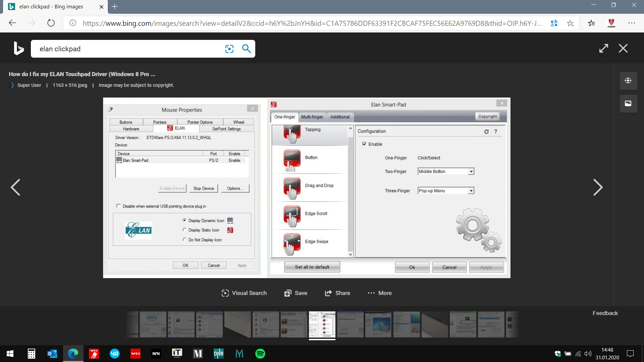Click the help question mark in pictured Configuration header
This screenshot has width=644, height=362.
pyautogui.click(x=495, y=131)
